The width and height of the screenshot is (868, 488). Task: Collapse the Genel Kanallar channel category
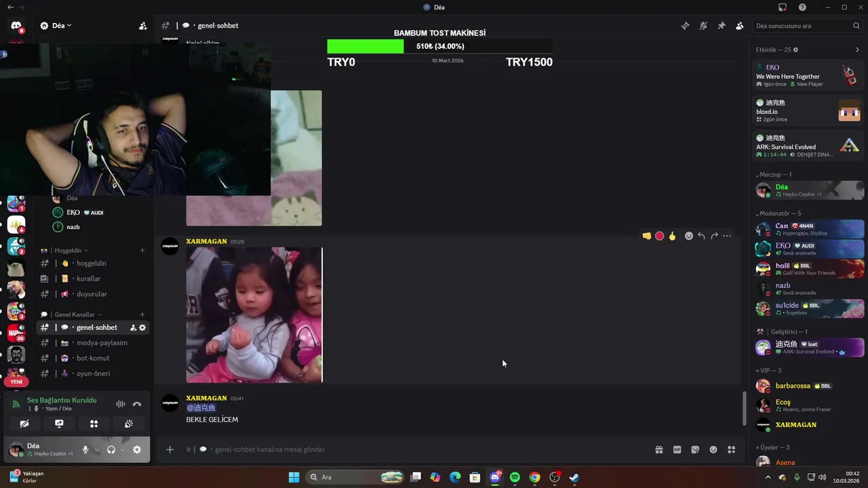tap(77, 314)
